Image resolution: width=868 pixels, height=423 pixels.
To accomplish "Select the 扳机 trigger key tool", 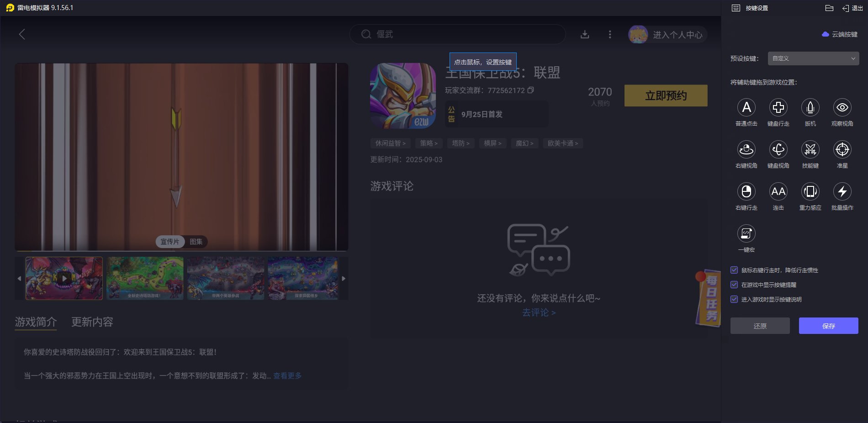I will 810,108.
